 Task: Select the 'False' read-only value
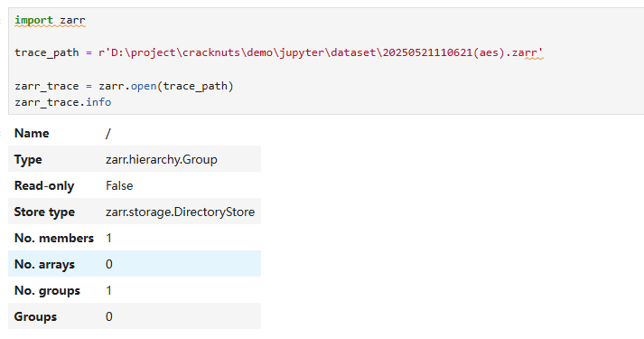[119, 185]
